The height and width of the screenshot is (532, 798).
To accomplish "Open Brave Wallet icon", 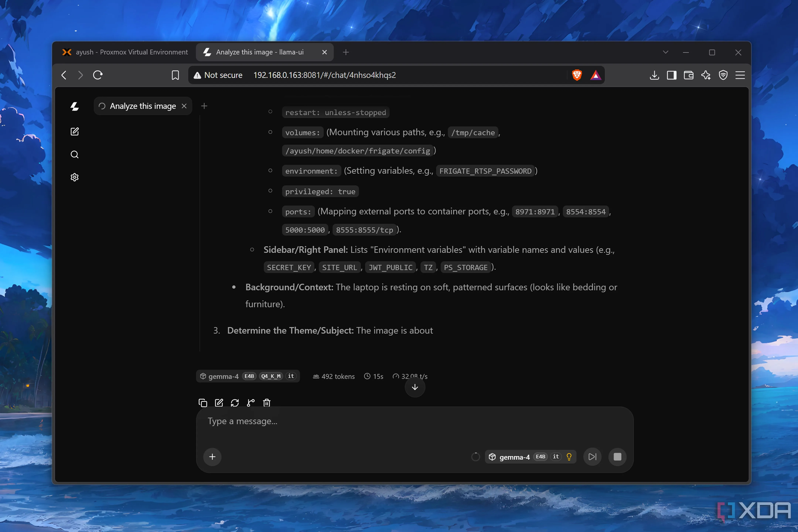I will tap(688, 75).
